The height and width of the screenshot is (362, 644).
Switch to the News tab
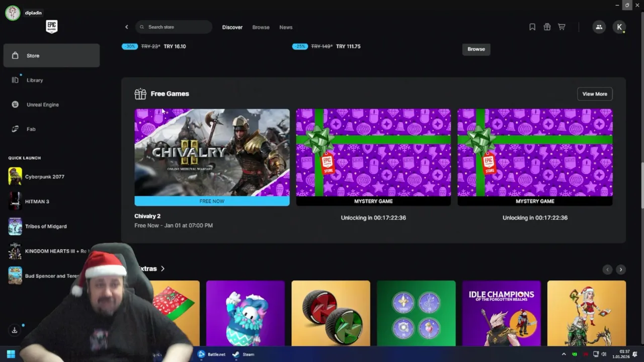coord(286,27)
